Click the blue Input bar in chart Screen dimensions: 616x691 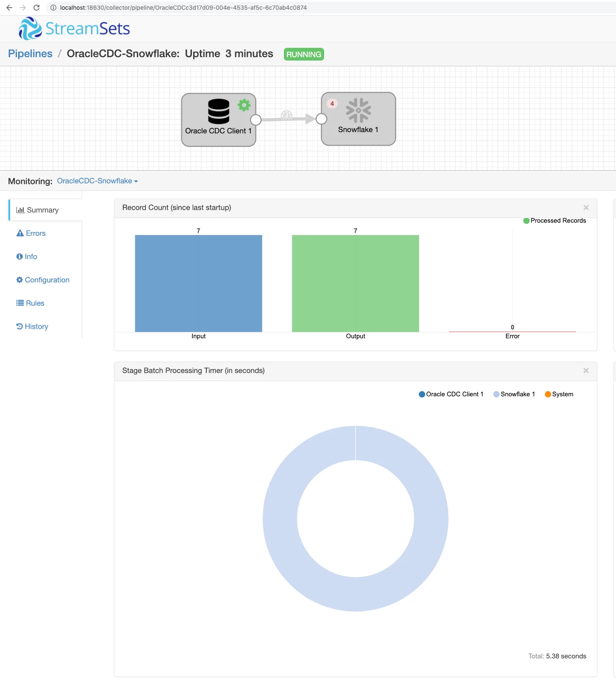pyautogui.click(x=198, y=283)
